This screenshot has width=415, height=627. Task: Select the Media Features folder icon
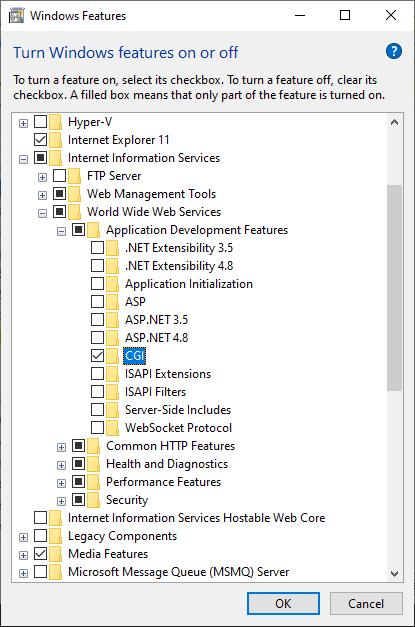[x=56, y=553]
